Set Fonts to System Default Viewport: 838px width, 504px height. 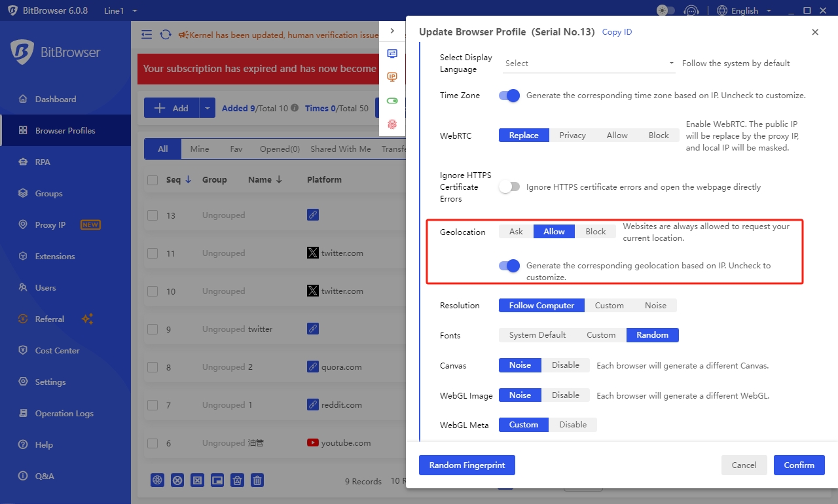[x=537, y=334]
